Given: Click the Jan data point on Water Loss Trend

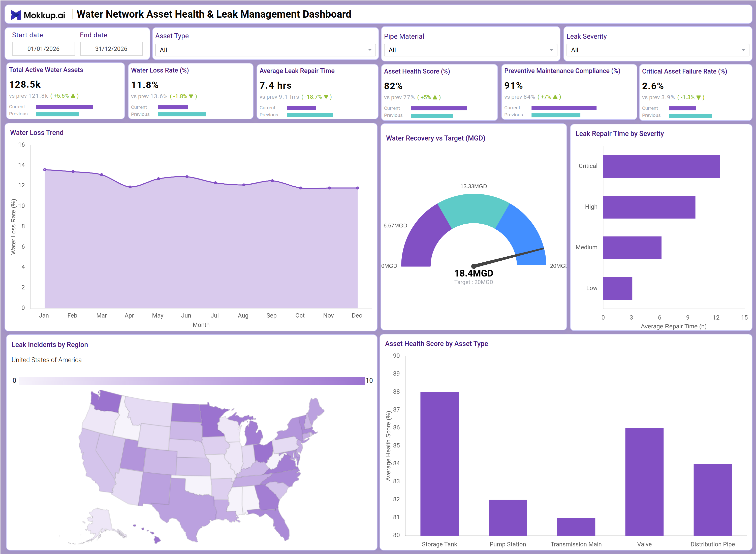Looking at the screenshot, I should 45,170.
